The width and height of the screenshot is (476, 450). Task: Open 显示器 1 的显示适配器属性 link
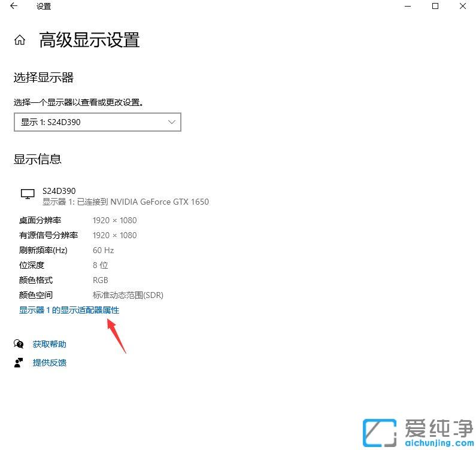[69, 310]
